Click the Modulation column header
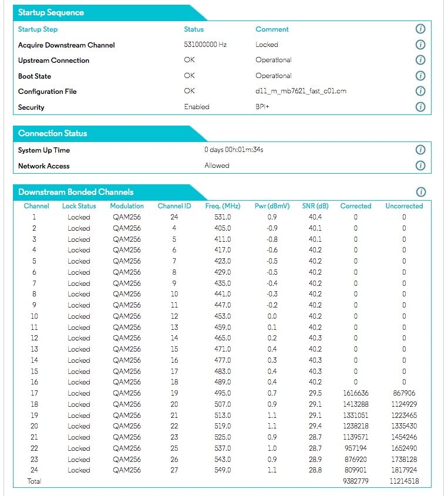Image resolution: width=448 pixels, height=496 pixels. coord(127,206)
